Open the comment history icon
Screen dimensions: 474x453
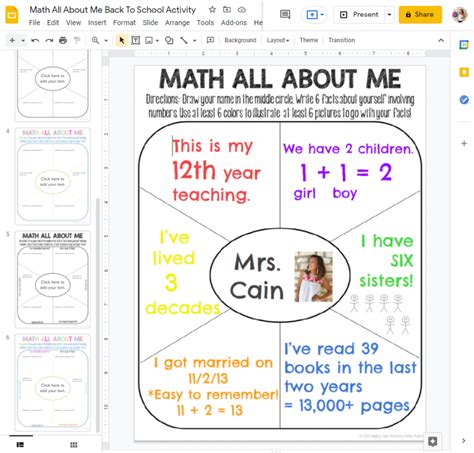[x=285, y=14]
